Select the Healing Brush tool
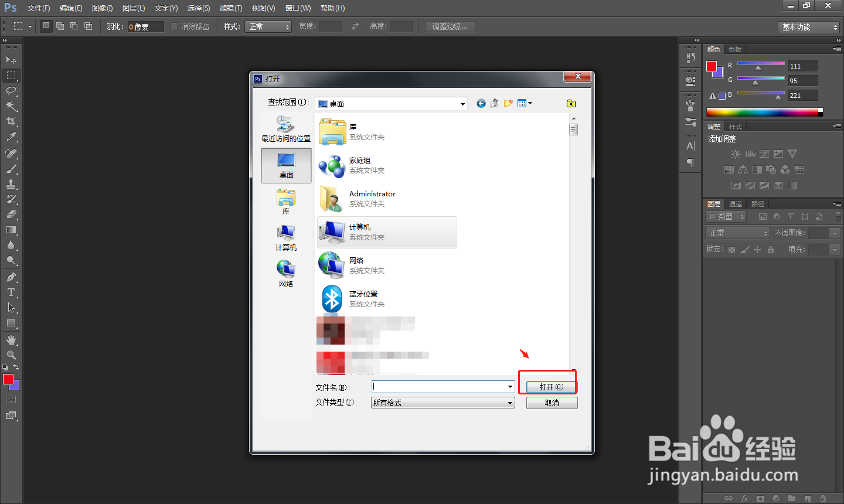Viewport: 844px width, 504px height. 11,154
